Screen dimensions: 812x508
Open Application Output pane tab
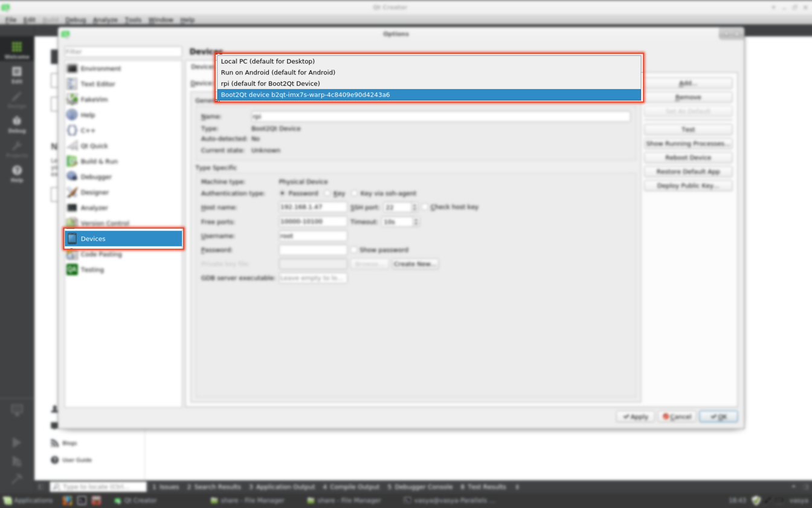[282, 487]
